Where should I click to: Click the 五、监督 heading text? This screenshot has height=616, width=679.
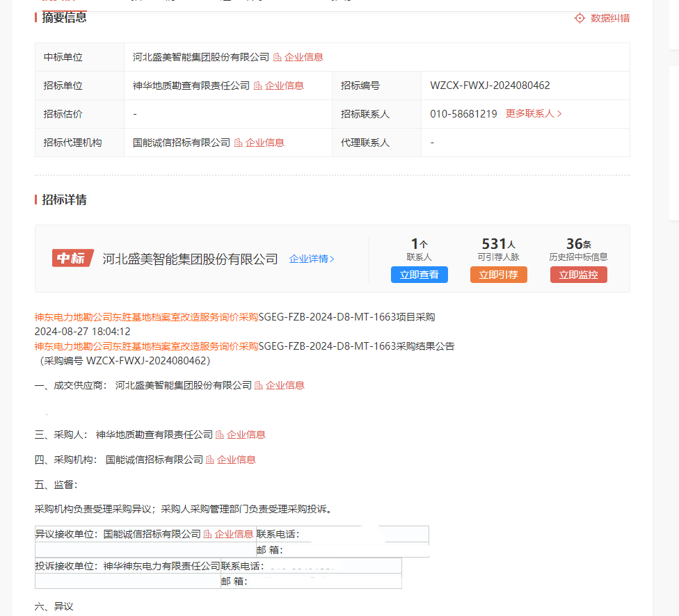click(56, 485)
